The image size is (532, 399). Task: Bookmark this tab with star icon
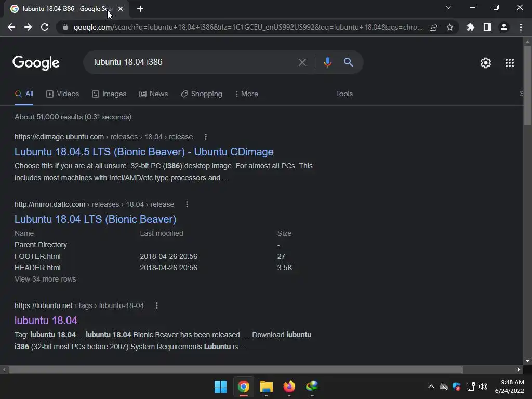click(450, 27)
